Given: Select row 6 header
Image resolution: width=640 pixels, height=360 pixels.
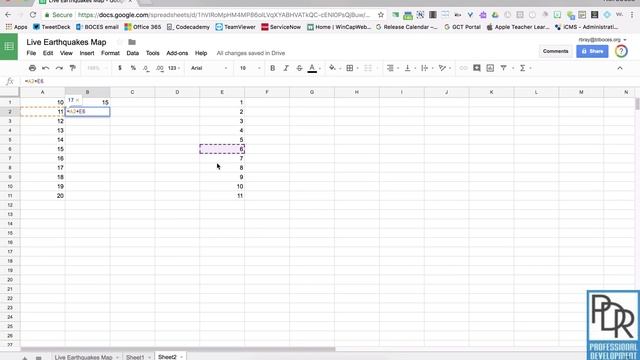Looking at the screenshot, I should pos(10,149).
